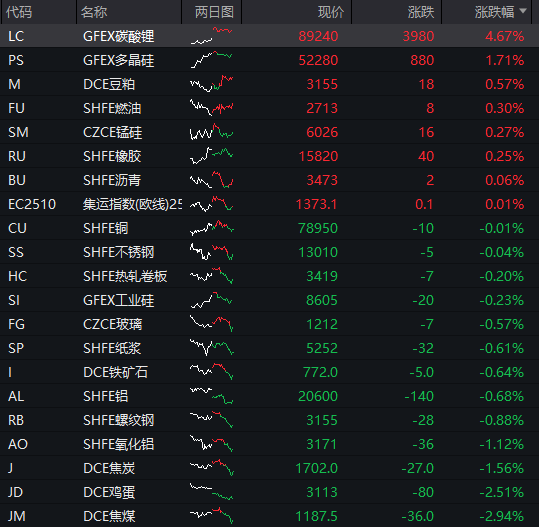
Task: Open the DCE鸡蛋 two-day chart thumbnail
Action: [212, 492]
